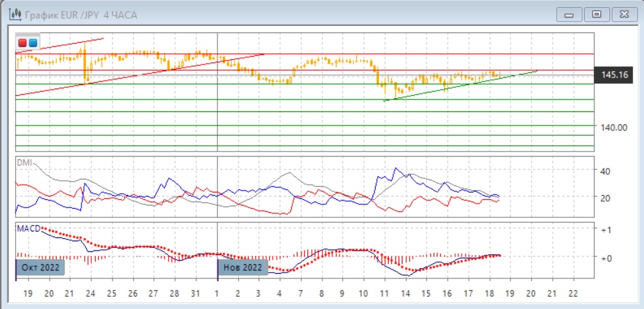Click date 11 on the time axis
Screen dimensions: 644x309
[385, 293]
